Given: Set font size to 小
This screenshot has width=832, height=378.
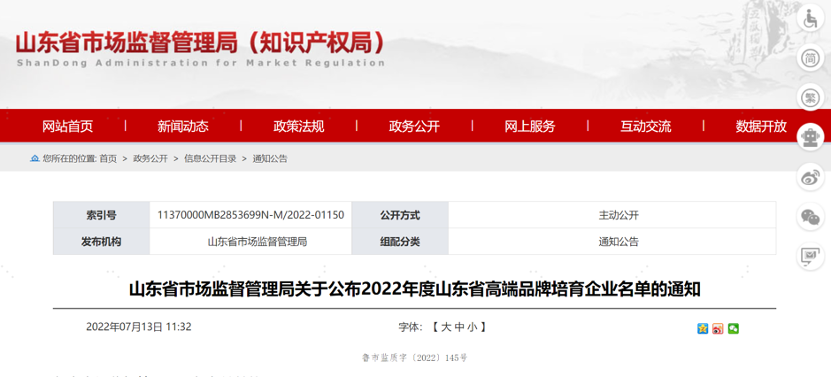Looking at the screenshot, I should 472,327.
